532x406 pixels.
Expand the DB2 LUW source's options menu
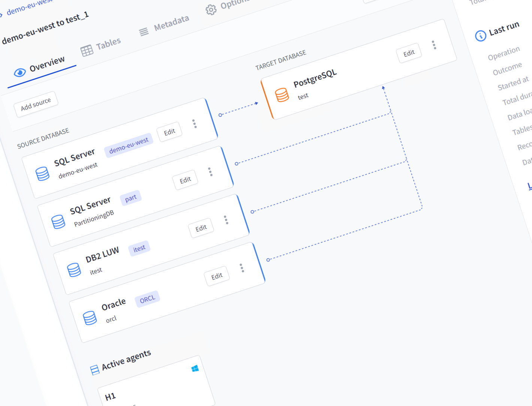[x=226, y=220]
